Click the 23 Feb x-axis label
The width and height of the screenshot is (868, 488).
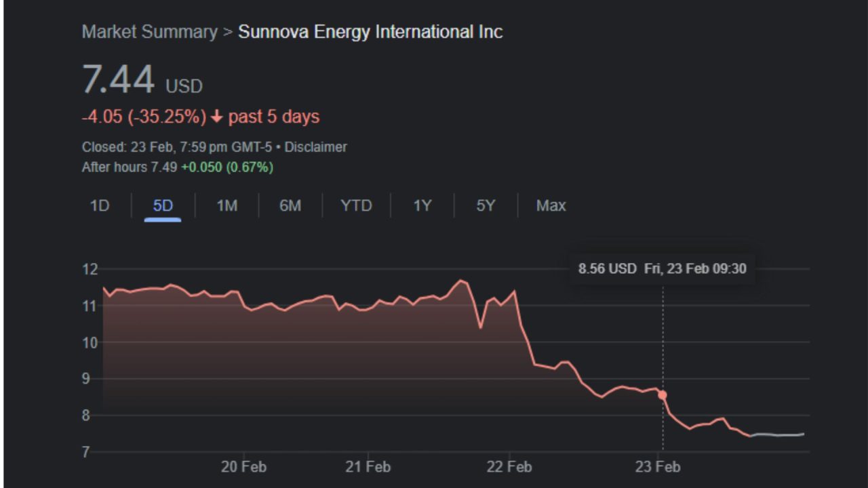[x=658, y=467]
